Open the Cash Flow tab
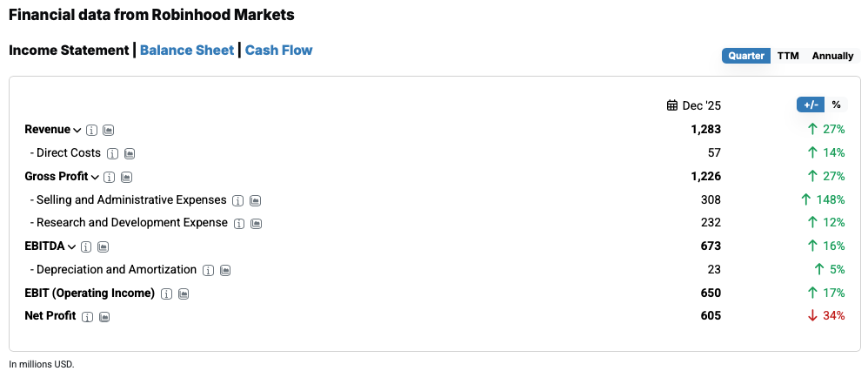The width and height of the screenshot is (868, 371). (278, 51)
